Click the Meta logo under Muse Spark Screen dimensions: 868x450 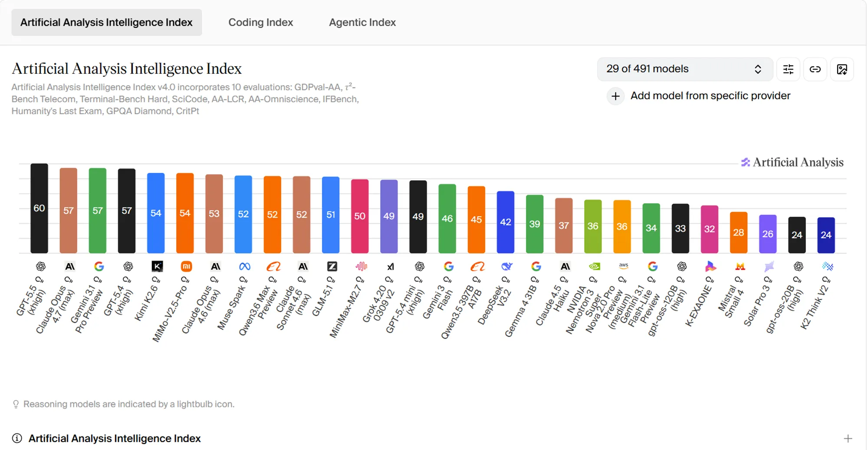pos(245,266)
